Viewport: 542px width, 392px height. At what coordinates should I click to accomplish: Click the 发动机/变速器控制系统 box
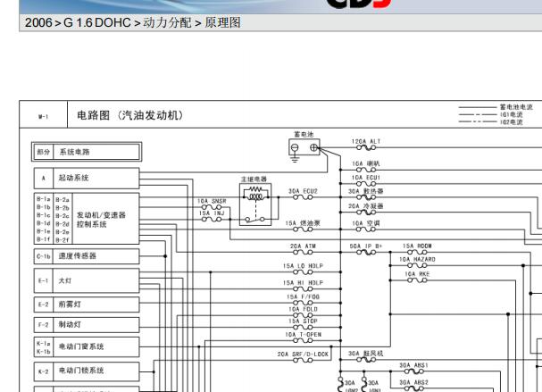tap(105, 219)
